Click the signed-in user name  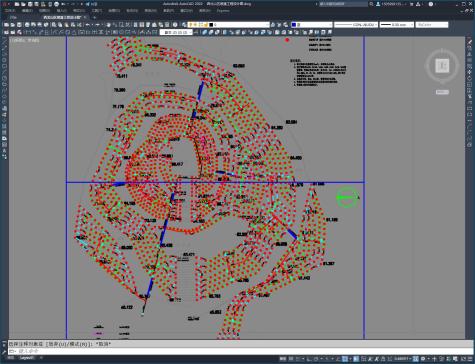tap(392, 4)
